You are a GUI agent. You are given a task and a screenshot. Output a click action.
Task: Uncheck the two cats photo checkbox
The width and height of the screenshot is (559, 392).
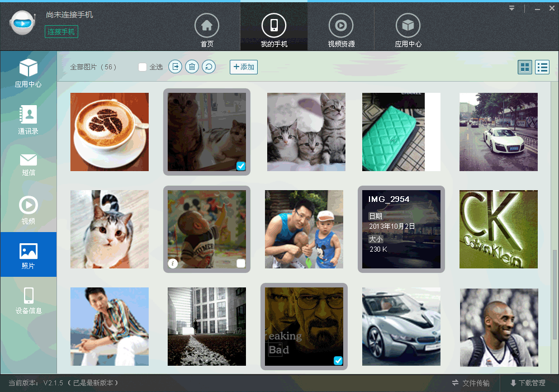[240, 166]
